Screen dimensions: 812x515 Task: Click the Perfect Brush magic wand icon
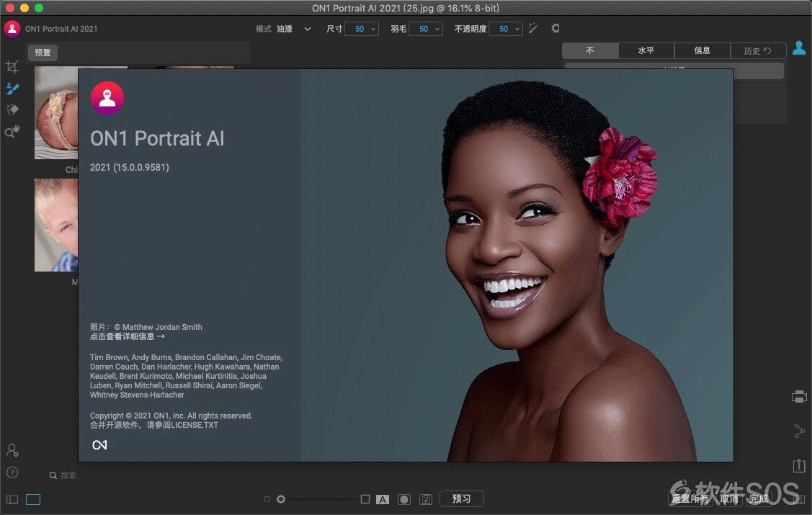[x=533, y=29]
